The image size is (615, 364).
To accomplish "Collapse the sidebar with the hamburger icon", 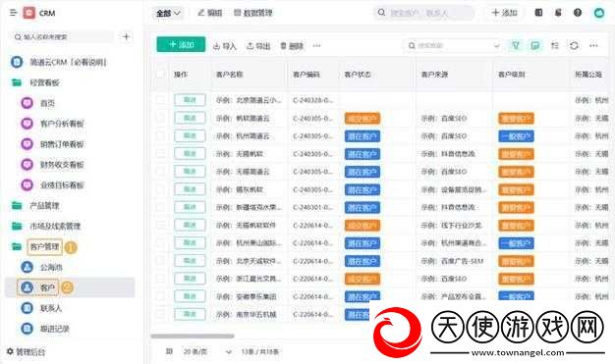I will (x=13, y=13).
